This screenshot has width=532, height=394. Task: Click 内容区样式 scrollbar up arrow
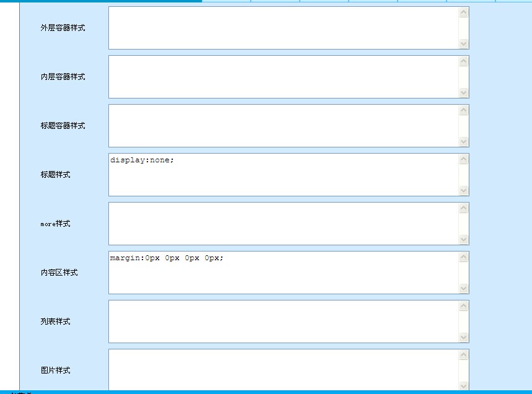click(x=464, y=257)
